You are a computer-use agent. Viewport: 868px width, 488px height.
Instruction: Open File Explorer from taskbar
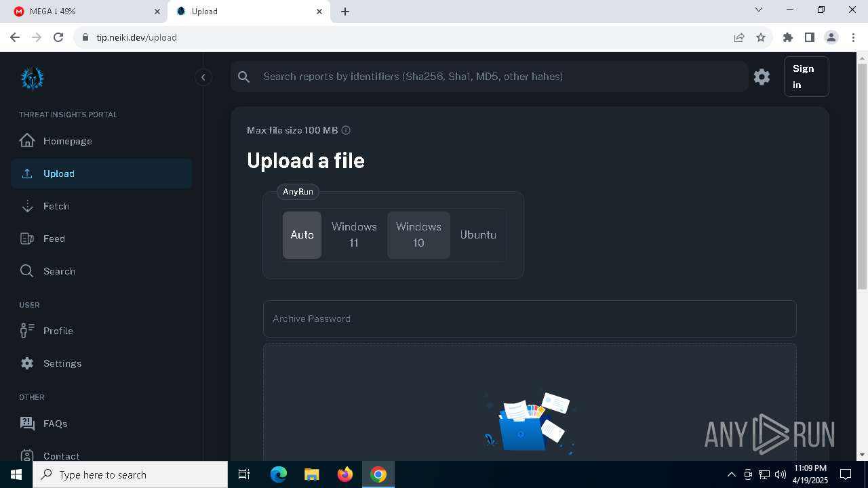[x=311, y=474]
